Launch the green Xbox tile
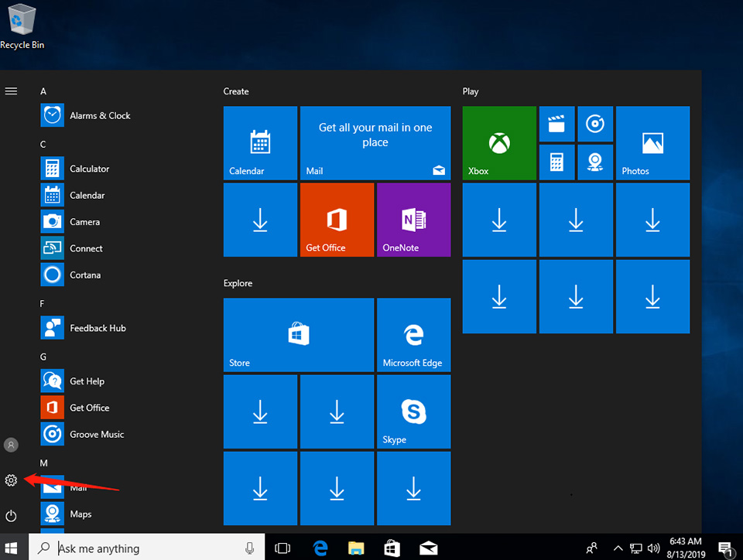Viewport: 743px width, 560px height. (x=499, y=143)
